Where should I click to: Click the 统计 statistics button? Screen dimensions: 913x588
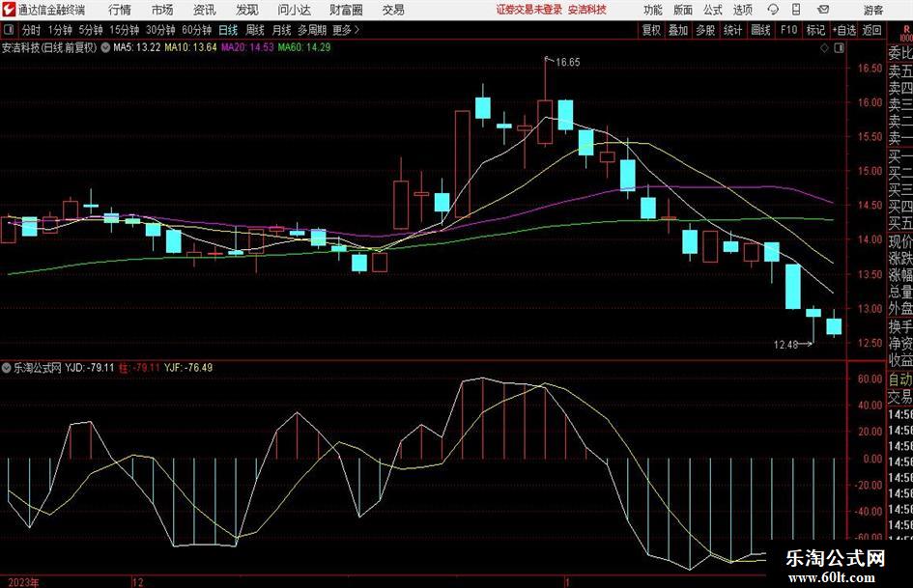[x=733, y=30]
